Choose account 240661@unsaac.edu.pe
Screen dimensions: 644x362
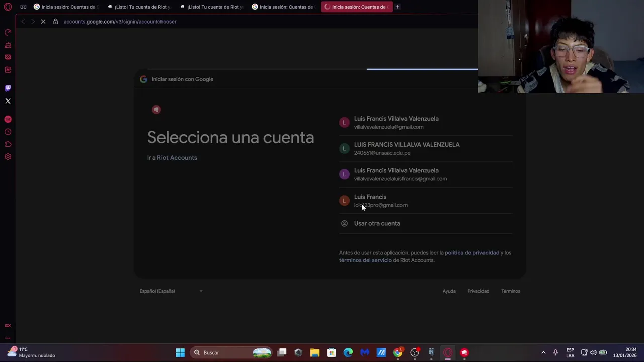tap(426, 148)
